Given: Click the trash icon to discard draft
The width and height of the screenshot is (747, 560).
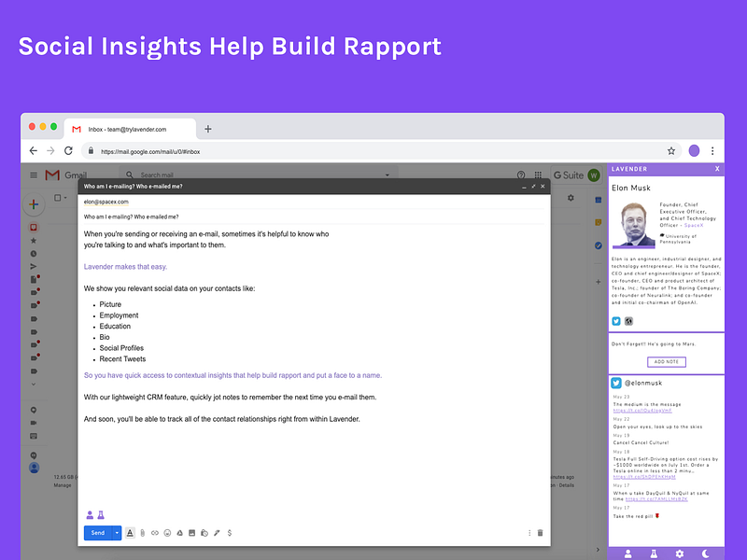Looking at the screenshot, I should 541,533.
